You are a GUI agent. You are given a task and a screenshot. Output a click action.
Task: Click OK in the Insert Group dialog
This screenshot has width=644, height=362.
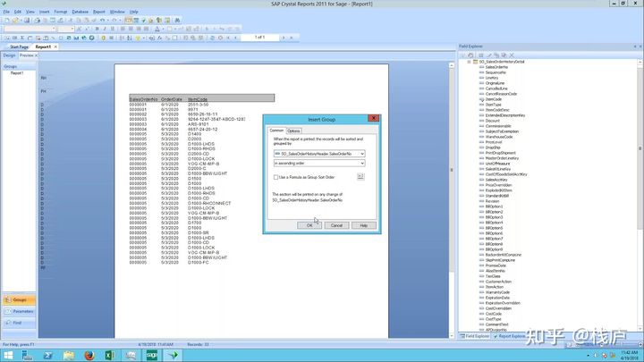pos(309,225)
